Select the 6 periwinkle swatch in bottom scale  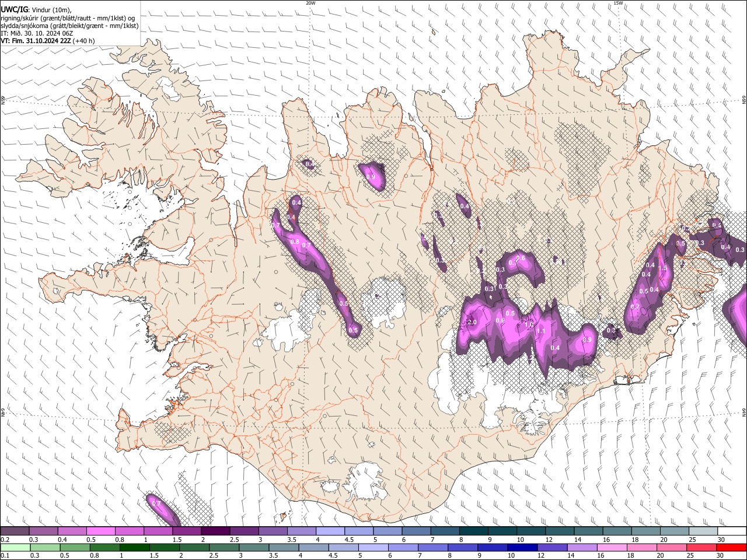click(x=403, y=547)
